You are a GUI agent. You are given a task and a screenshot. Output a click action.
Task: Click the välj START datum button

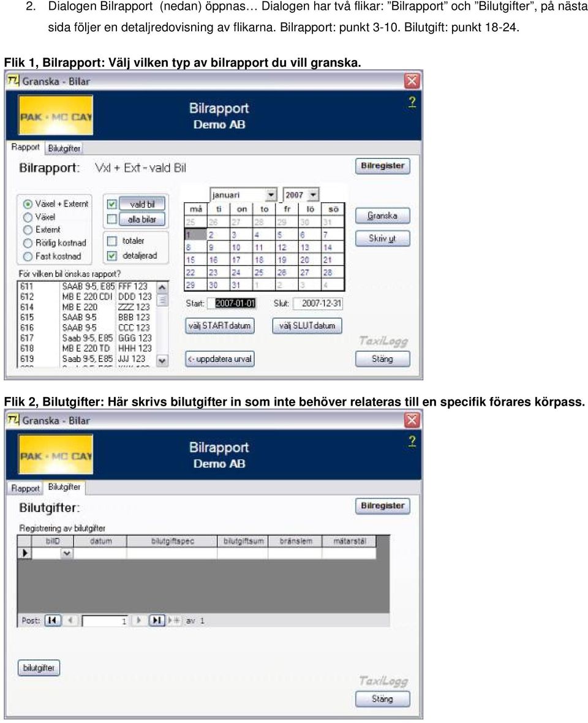(220, 325)
